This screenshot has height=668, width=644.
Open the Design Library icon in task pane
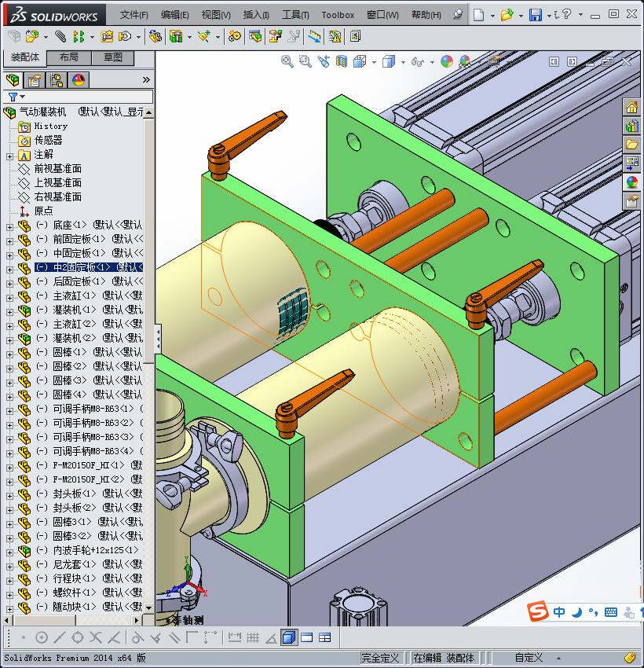point(631,126)
